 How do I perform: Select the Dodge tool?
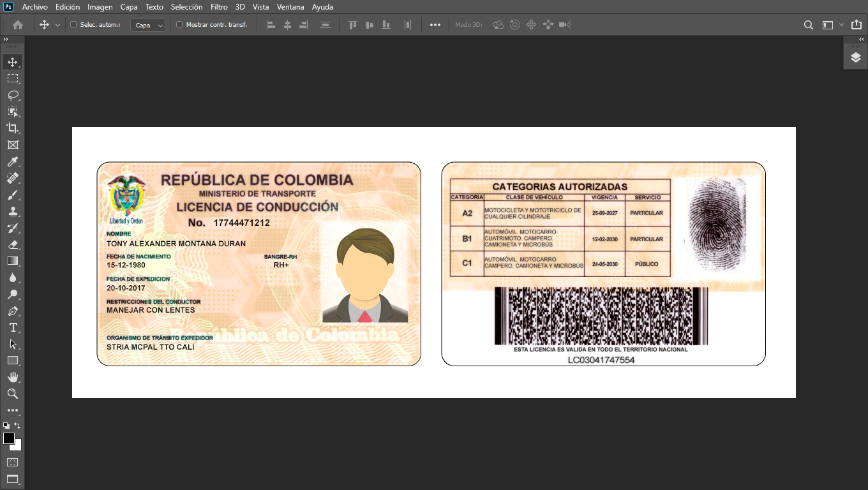pos(13,294)
